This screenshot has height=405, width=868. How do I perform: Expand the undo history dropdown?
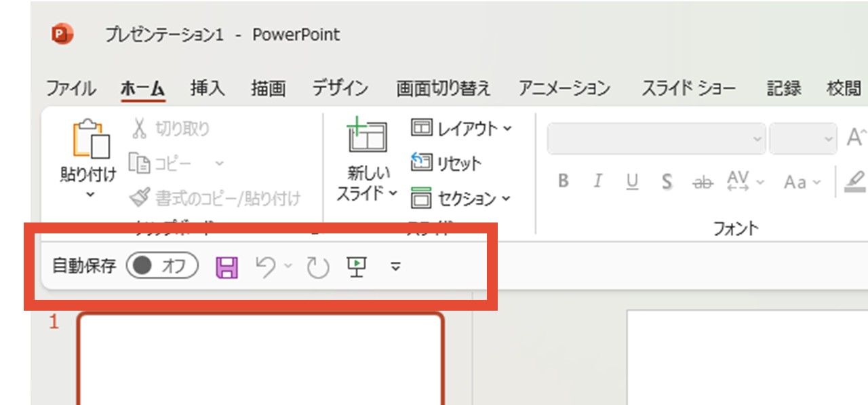click(x=288, y=267)
